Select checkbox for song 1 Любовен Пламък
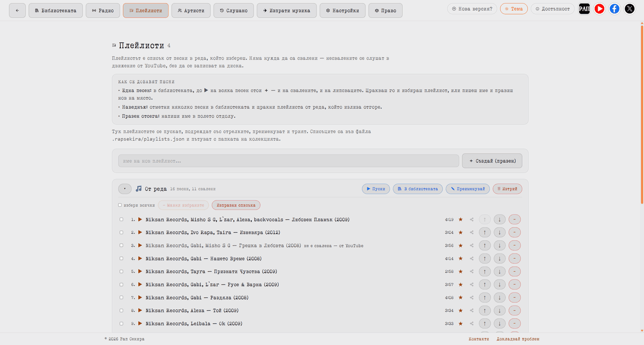This screenshot has height=345, width=644. coord(121,220)
